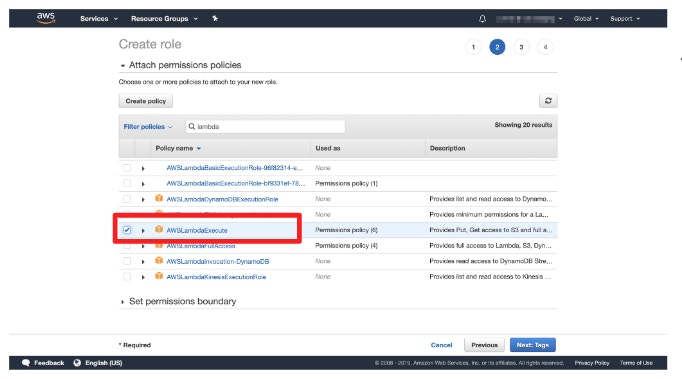Jump to wizard step 4
682x379 pixels.
point(545,47)
